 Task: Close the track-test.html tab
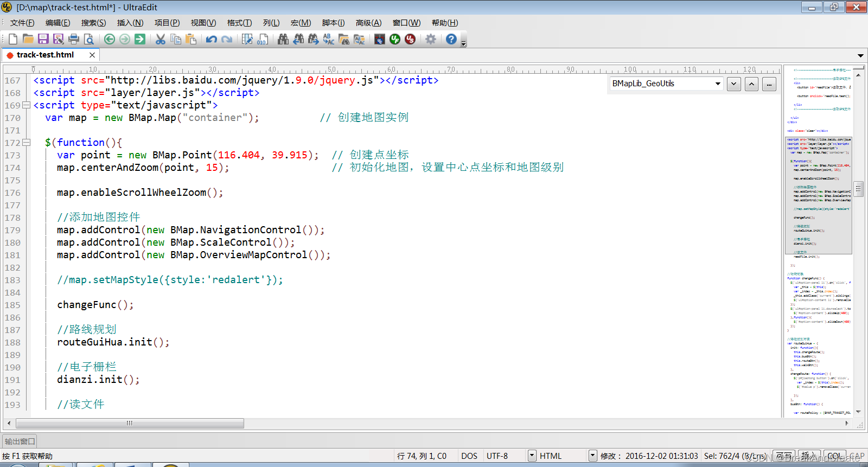[x=92, y=55]
